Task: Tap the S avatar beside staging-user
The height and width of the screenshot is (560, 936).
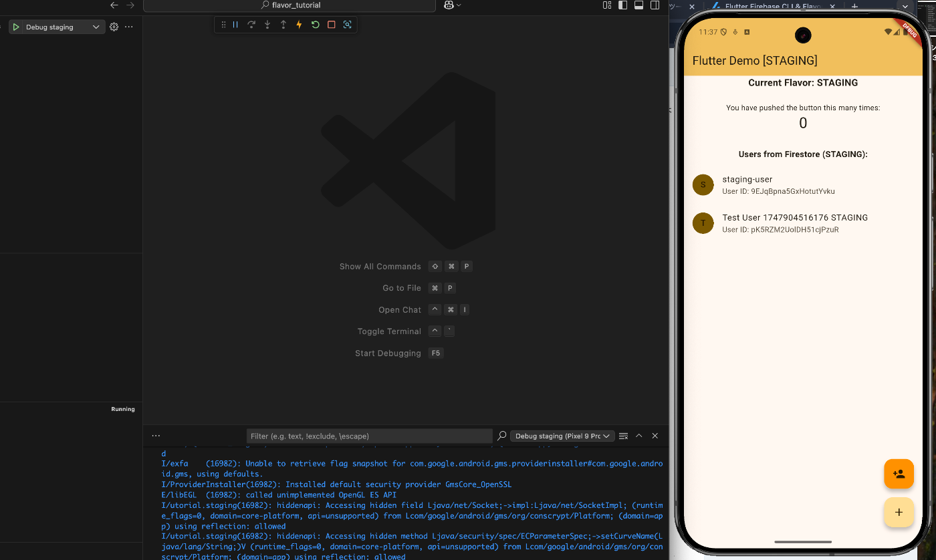Action: [703, 185]
